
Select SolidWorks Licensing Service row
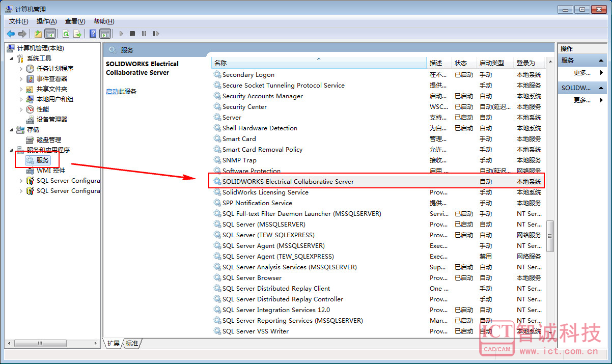point(378,192)
